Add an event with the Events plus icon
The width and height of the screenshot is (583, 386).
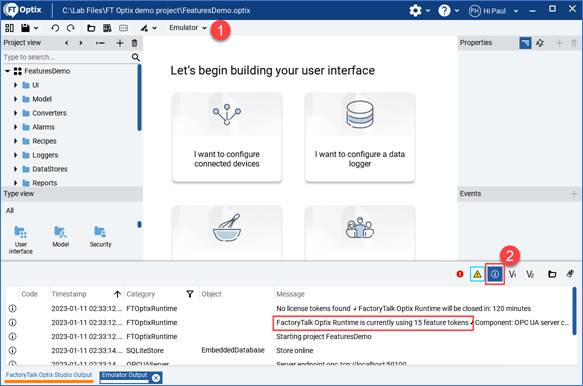[573, 194]
